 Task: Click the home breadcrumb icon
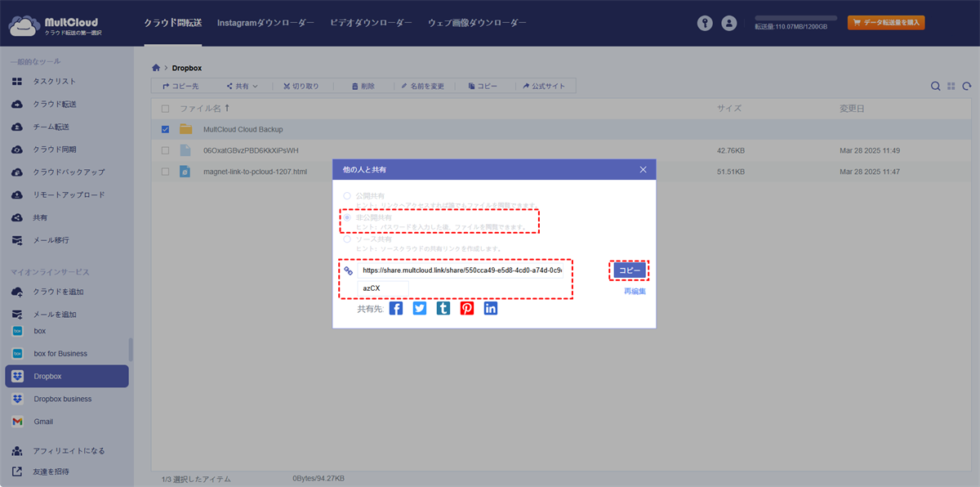157,67
